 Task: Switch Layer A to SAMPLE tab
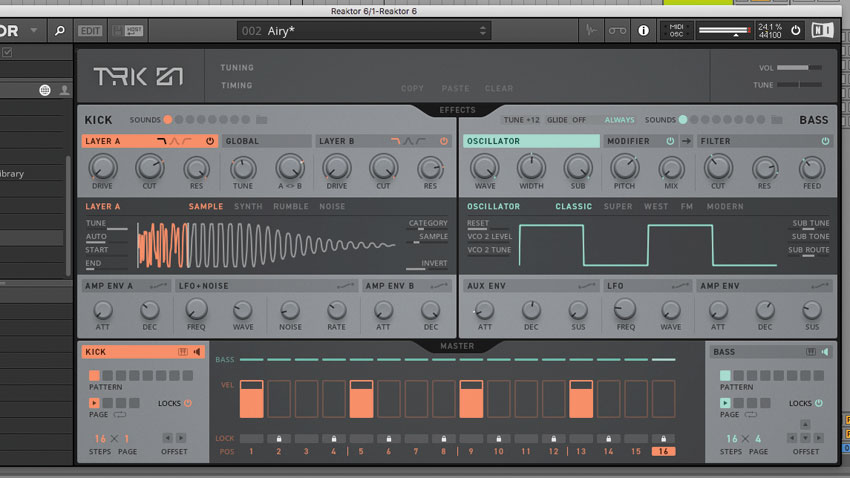[206, 206]
